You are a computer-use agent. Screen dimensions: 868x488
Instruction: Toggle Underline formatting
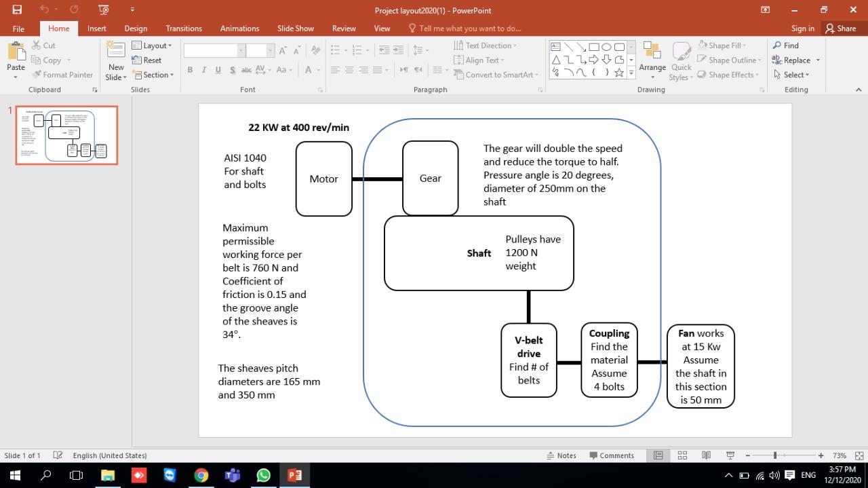pos(217,70)
